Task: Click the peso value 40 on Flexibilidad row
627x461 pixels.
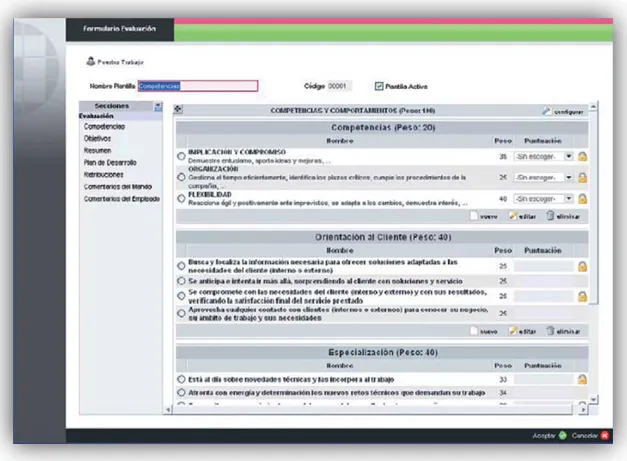Action: (503, 199)
